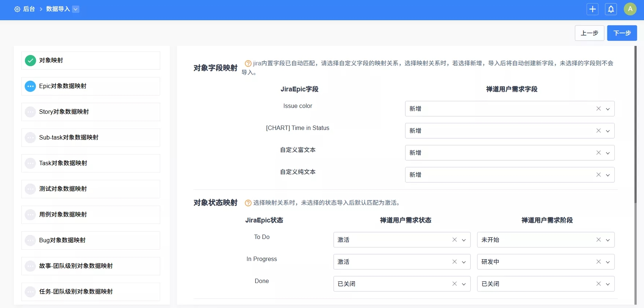Click the right-side vertical scrollbar
Image resolution: width=644 pixels, height=308 pixels.
coord(636,125)
